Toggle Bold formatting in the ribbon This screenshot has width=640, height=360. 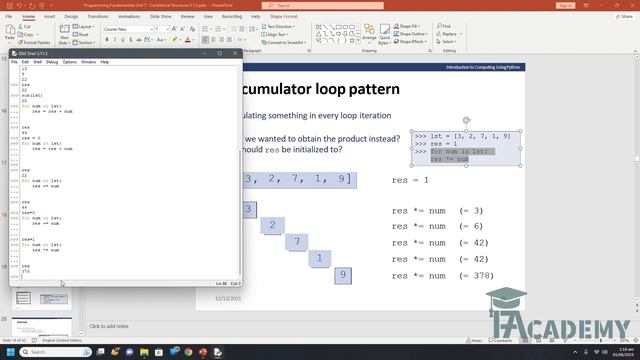[107, 40]
